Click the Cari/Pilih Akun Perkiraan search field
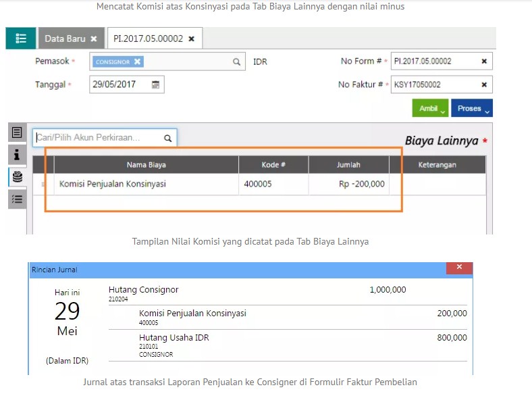 (x=98, y=138)
